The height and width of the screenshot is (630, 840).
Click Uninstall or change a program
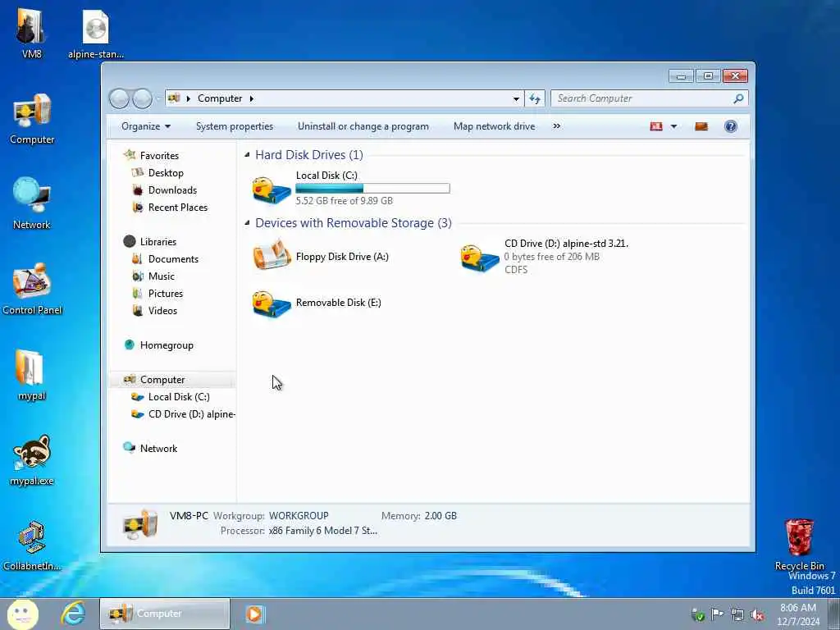click(363, 126)
